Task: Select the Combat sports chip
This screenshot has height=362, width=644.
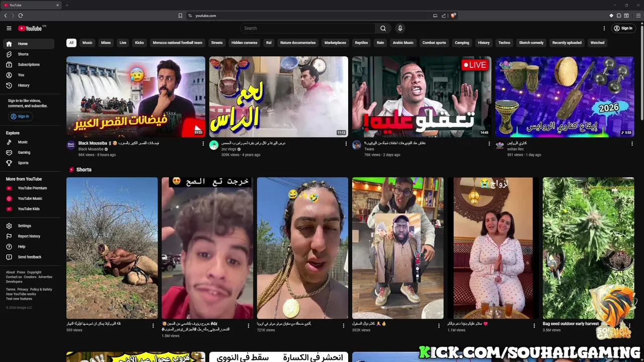Action: pos(434,43)
